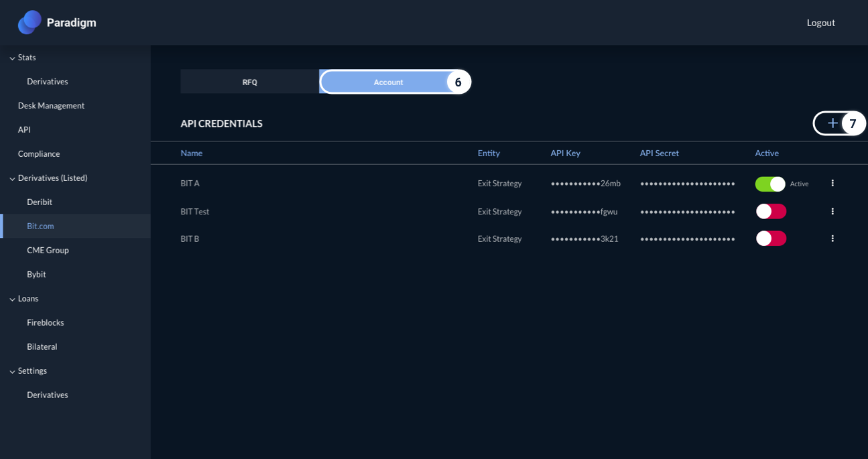Disable the BIT A active toggle
Image resolution: width=868 pixels, height=459 pixels.
pyautogui.click(x=770, y=184)
